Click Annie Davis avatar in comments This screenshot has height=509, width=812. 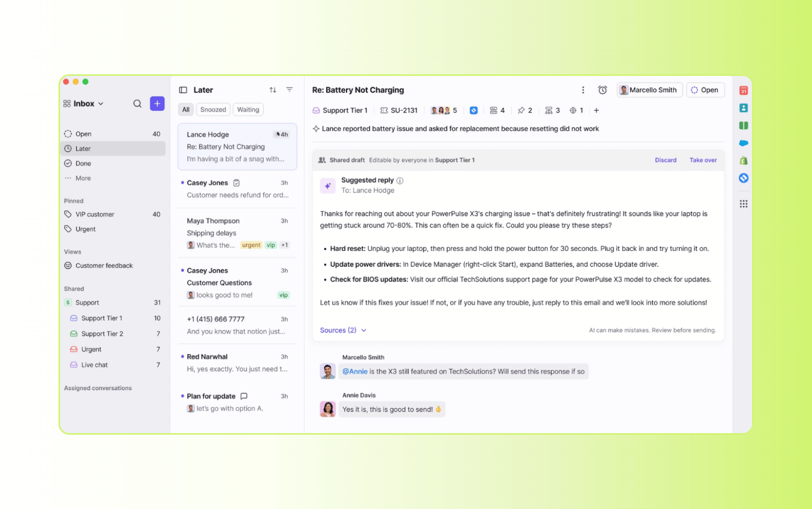click(328, 409)
